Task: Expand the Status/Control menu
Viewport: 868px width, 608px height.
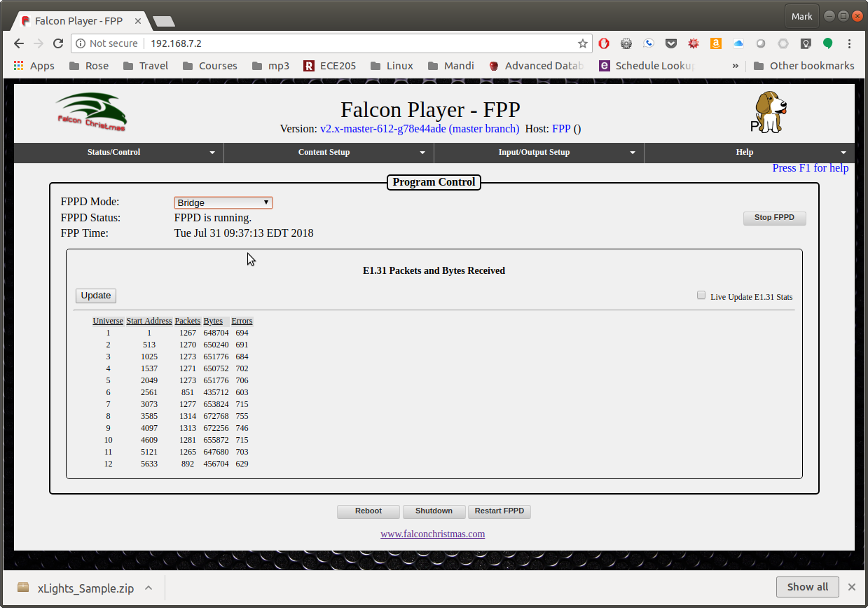Action: click(x=118, y=152)
